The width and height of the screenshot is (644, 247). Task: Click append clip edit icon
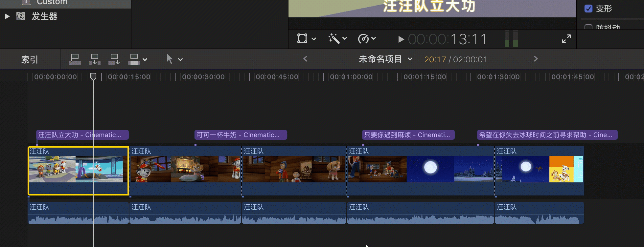[x=114, y=59]
